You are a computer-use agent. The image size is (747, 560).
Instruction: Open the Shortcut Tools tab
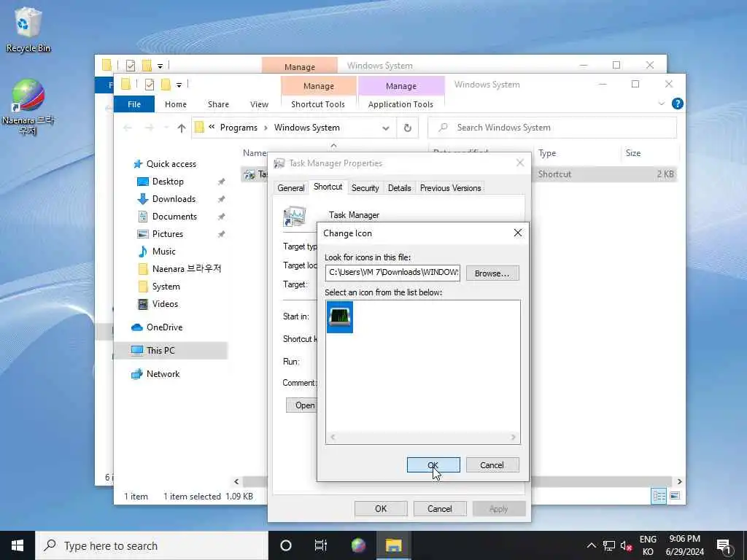(x=318, y=104)
